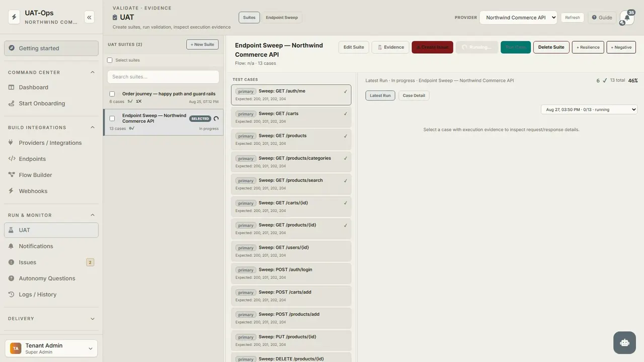Open the Tenant Admin account menu
The height and width of the screenshot is (362, 644).
[51, 348]
